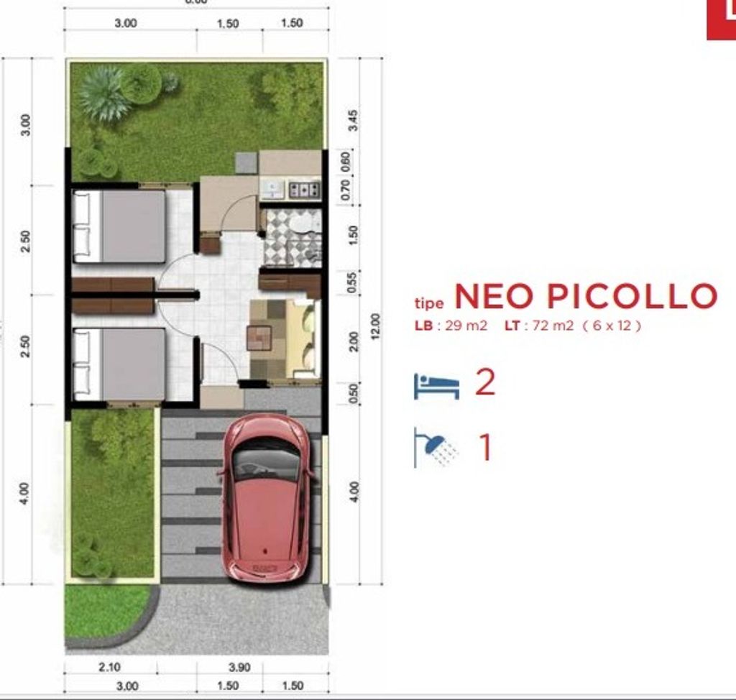The image size is (736, 700).
Task: Click the square coffee table on the living room rug
Action: pos(259,338)
